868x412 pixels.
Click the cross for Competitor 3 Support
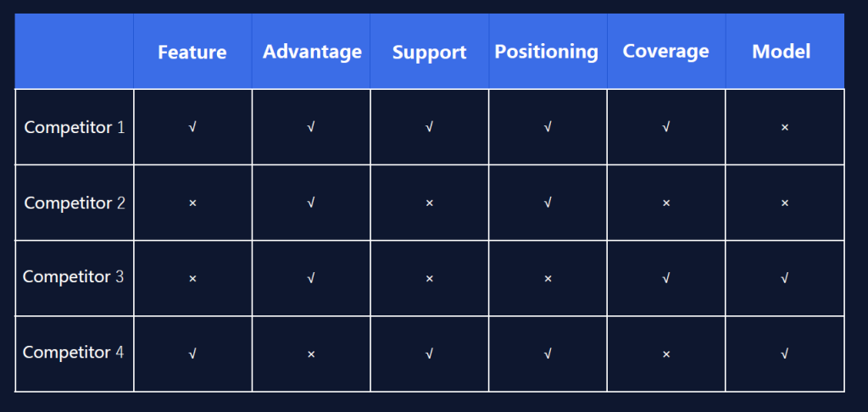click(429, 278)
